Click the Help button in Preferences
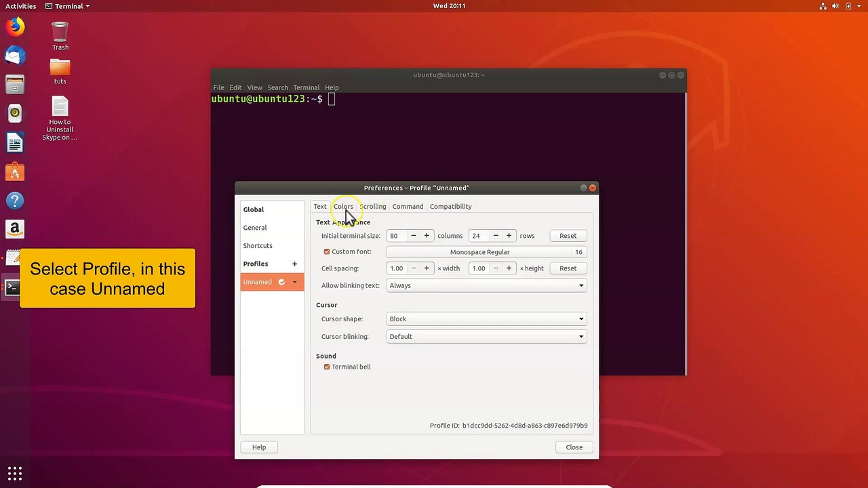 click(x=259, y=447)
